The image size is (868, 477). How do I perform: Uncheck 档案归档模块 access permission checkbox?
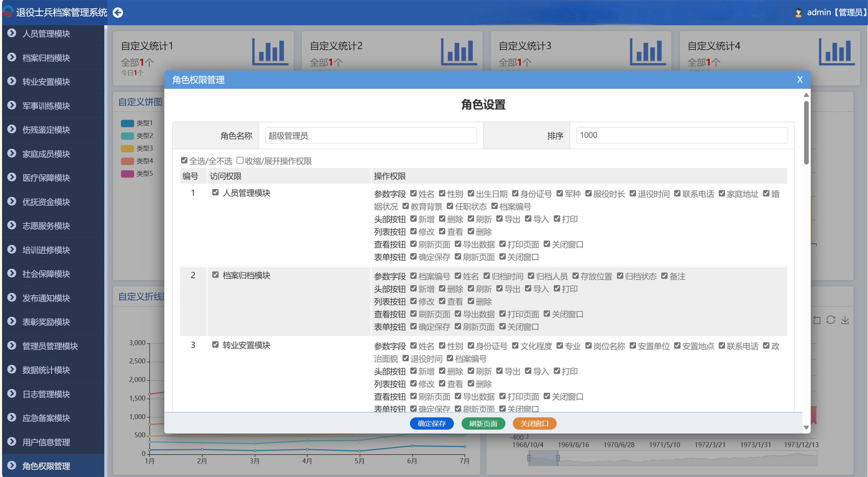click(215, 275)
